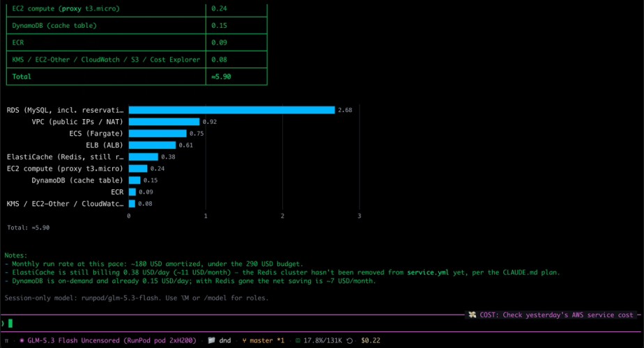Click the 0.08 table cell for KMS row
This screenshot has width=644, height=348.
(x=236, y=59)
